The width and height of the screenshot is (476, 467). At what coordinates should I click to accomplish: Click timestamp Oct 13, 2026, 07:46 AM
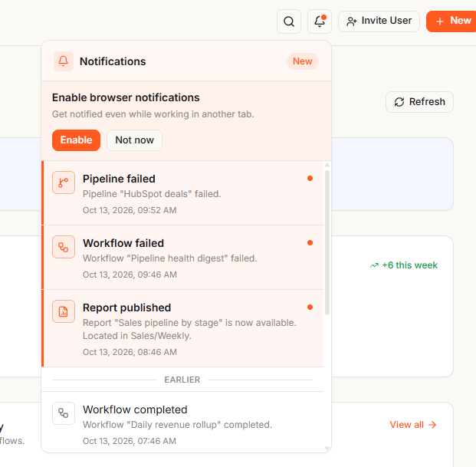[x=130, y=441]
